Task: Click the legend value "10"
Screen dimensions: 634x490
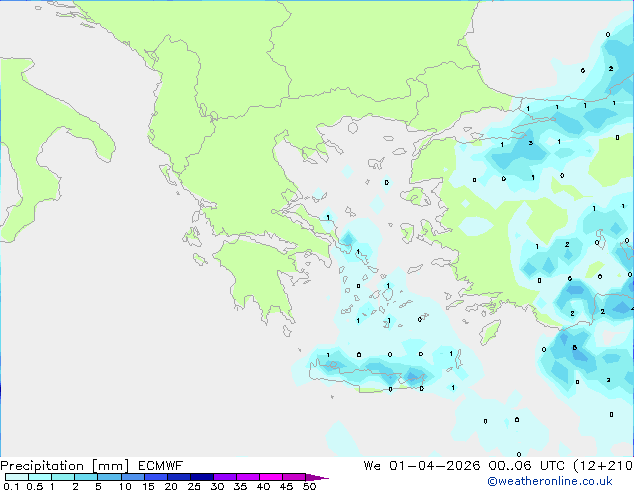Action: click(125, 486)
